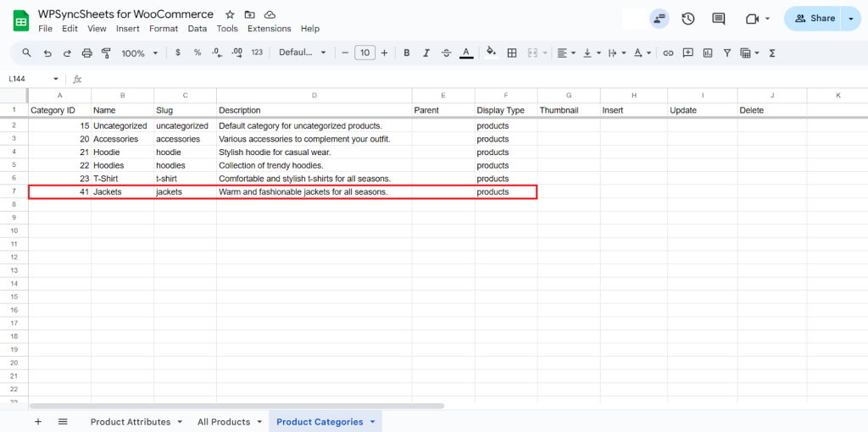Open more number formats 123
Screen dimensions: 868x432
[257, 53]
